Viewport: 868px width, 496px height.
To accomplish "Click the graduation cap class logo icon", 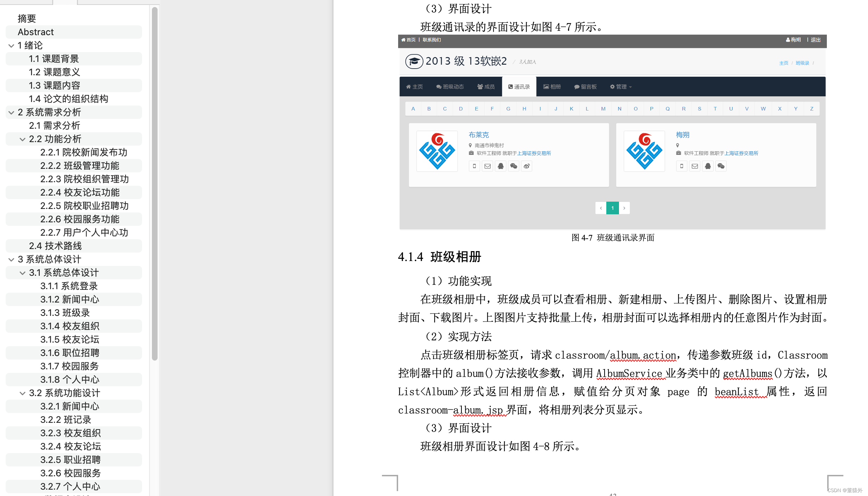I will (x=414, y=62).
